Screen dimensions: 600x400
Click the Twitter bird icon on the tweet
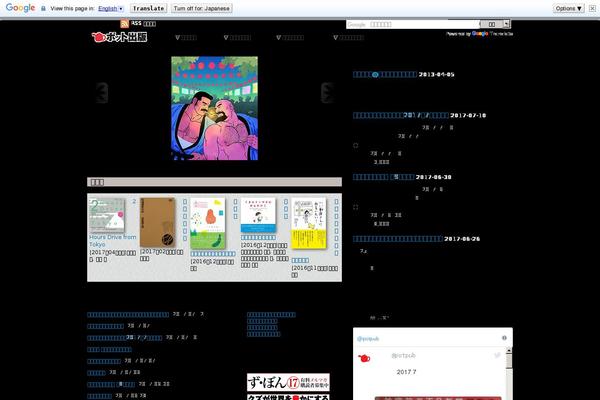pos(497,356)
